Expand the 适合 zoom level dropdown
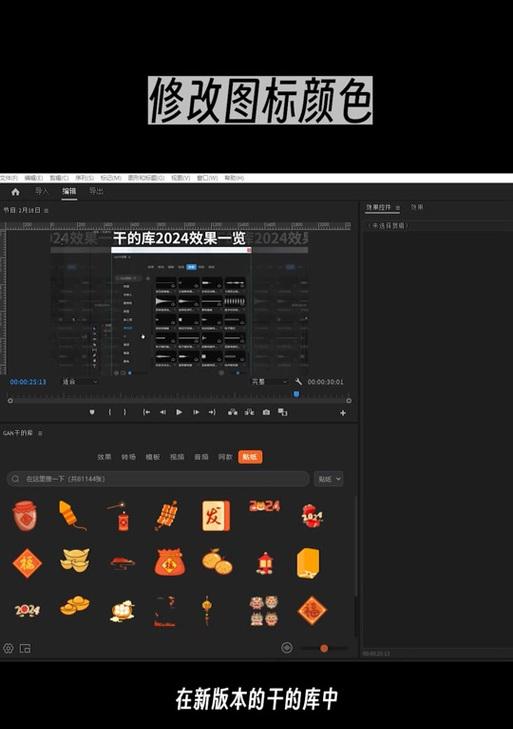513x729 pixels. 80,382
